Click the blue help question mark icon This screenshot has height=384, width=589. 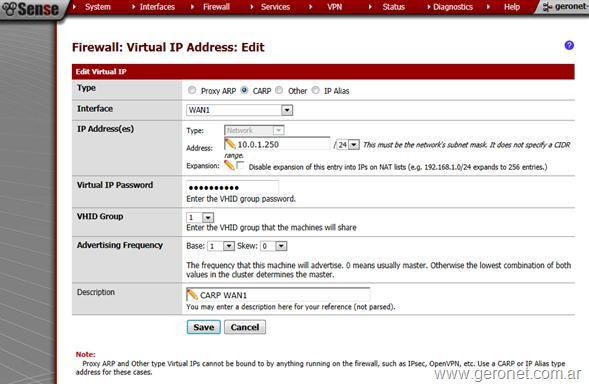569,45
